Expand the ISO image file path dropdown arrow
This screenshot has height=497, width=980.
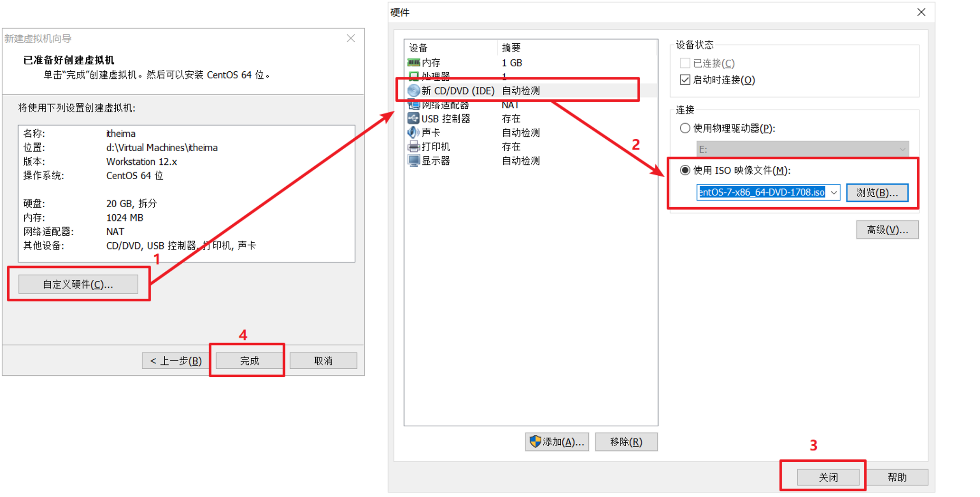pyautogui.click(x=834, y=192)
